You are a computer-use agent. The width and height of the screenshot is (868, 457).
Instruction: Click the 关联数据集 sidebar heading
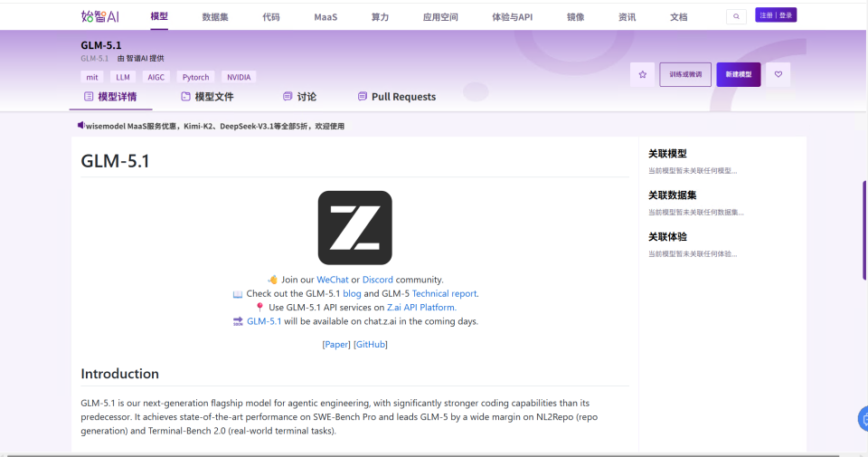(x=672, y=195)
